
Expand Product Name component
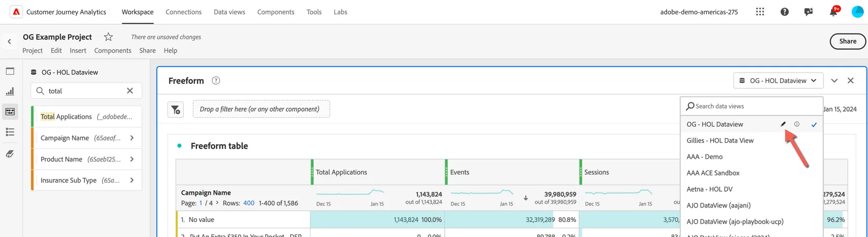coord(132,159)
